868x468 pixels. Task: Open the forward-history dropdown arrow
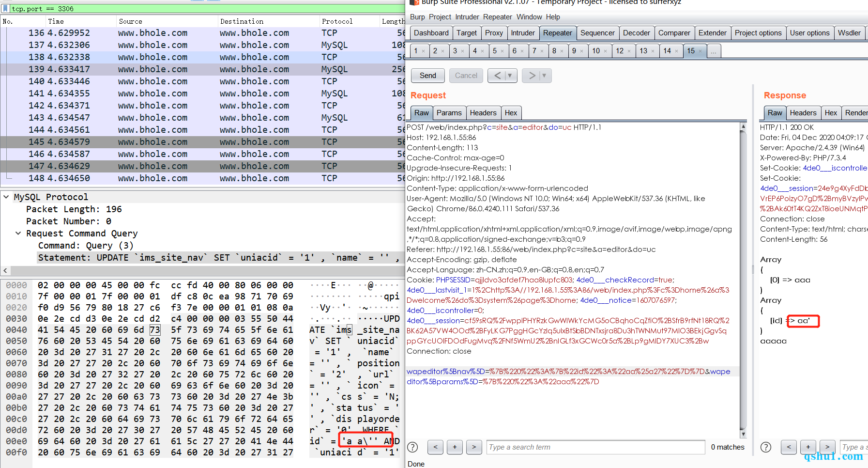click(545, 76)
